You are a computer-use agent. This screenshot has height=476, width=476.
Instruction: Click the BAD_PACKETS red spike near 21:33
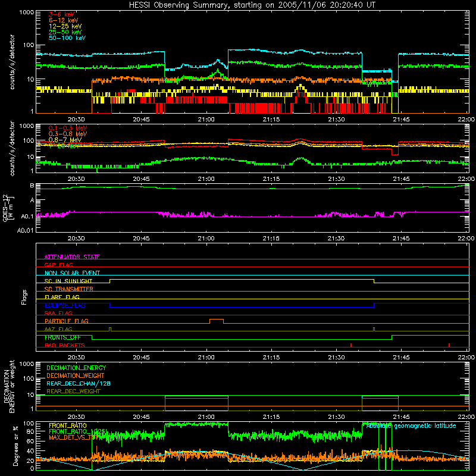pos(351,345)
